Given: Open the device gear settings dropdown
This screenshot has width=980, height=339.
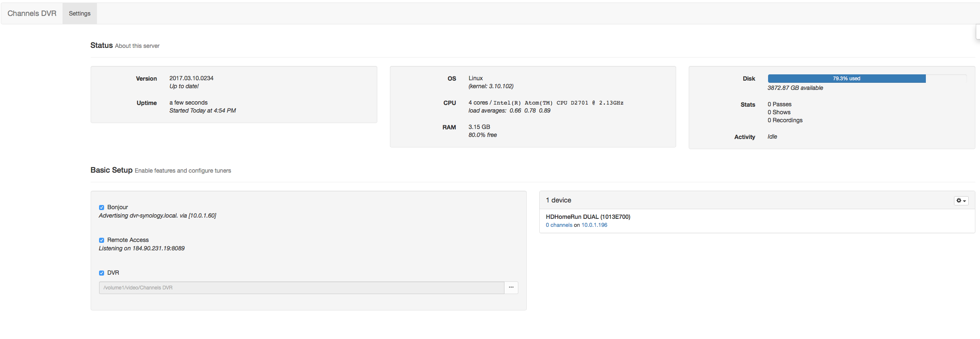Looking at the screenshot, I should click(961, 201).
